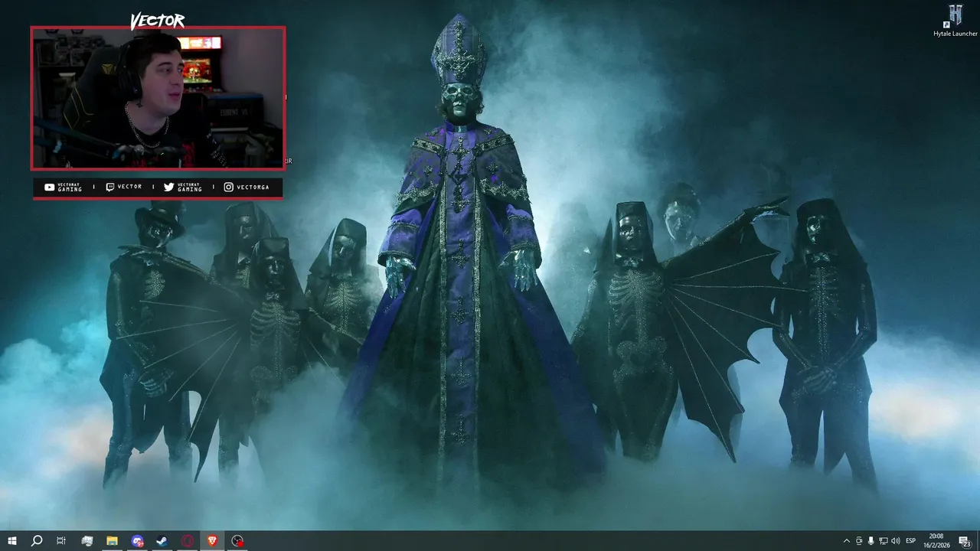
Task: Open the volume speaker control
Action: click(x=896, y=541)
